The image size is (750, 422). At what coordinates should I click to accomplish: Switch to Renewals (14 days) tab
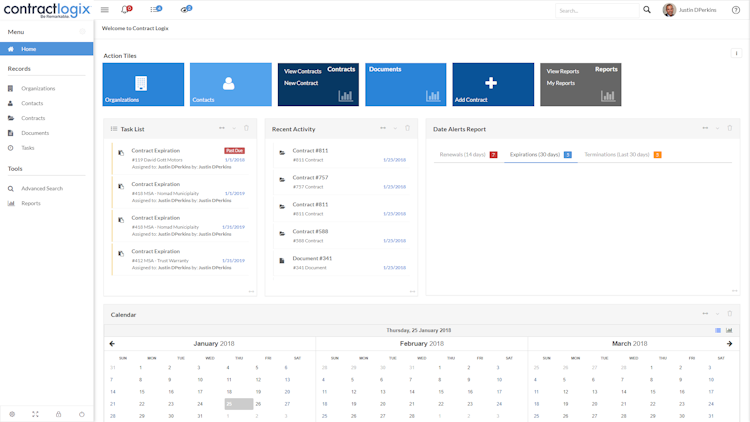[x=468, y=155]
